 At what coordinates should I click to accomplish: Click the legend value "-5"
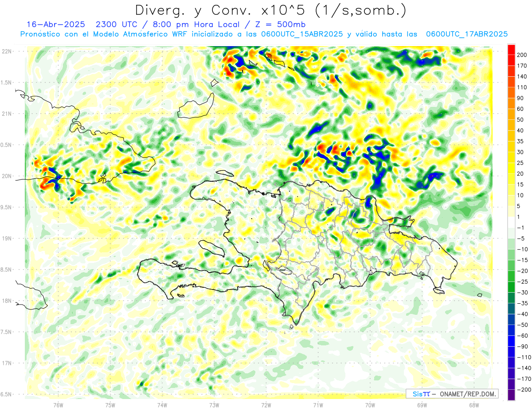coord(520,239)
